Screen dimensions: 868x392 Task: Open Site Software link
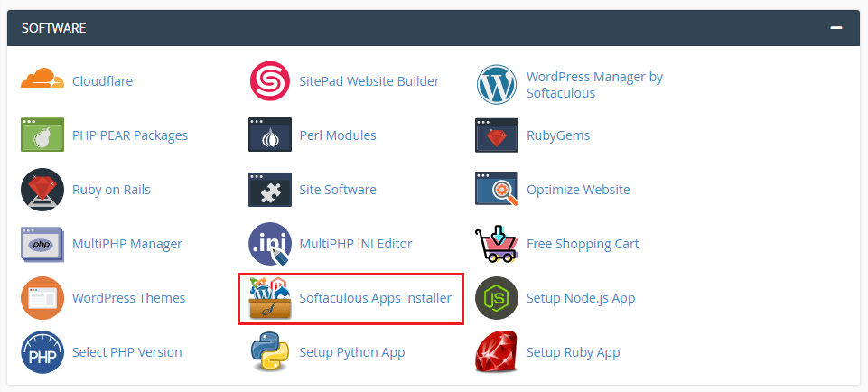338,190
